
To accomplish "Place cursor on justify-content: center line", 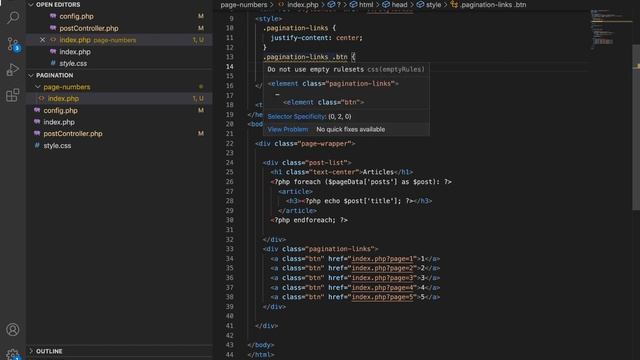I will point(316,38).
